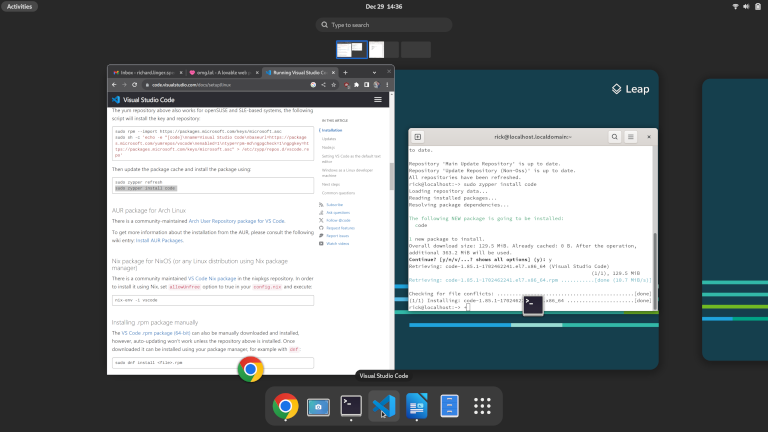768x432 pixels.
Task: Focus the Type to search field
Action: (384, 24)
